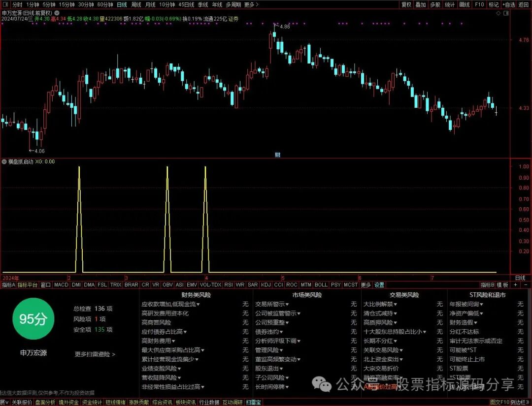
Task: Expand the 公司被监管警示 risk item
Action: (278, 313)
